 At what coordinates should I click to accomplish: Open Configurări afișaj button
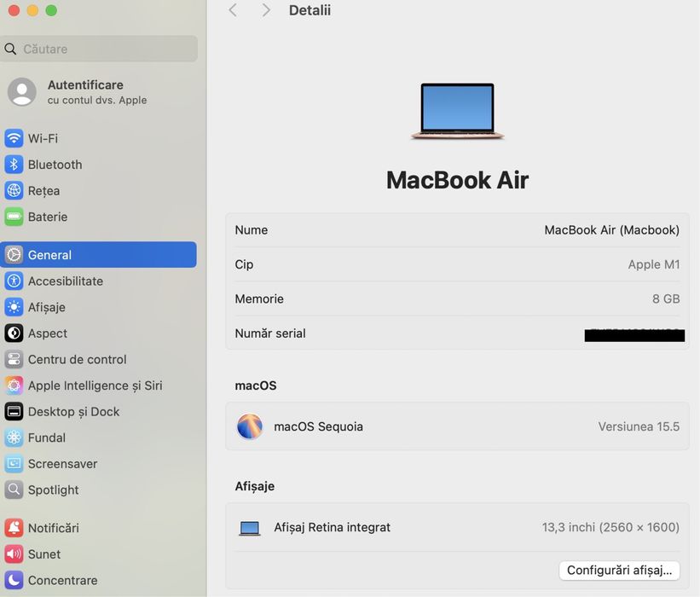pyautogui.click(x=619, y=571)
